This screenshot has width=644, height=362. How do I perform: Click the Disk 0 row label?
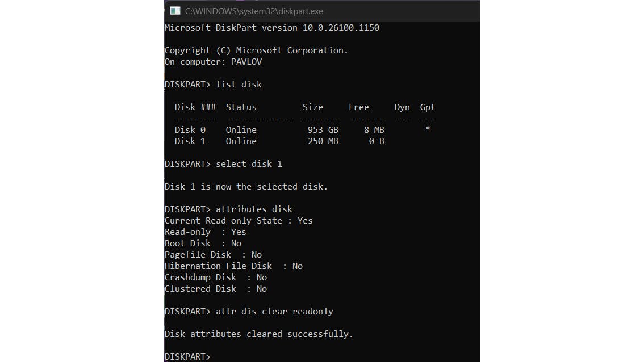click(x=190, y=130)
